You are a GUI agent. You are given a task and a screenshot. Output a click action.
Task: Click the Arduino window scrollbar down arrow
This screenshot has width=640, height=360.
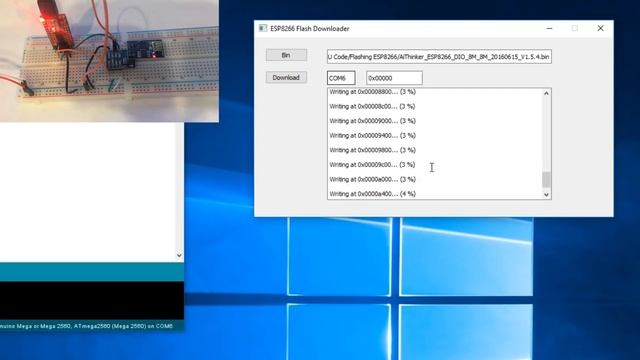tap(179, 256)
